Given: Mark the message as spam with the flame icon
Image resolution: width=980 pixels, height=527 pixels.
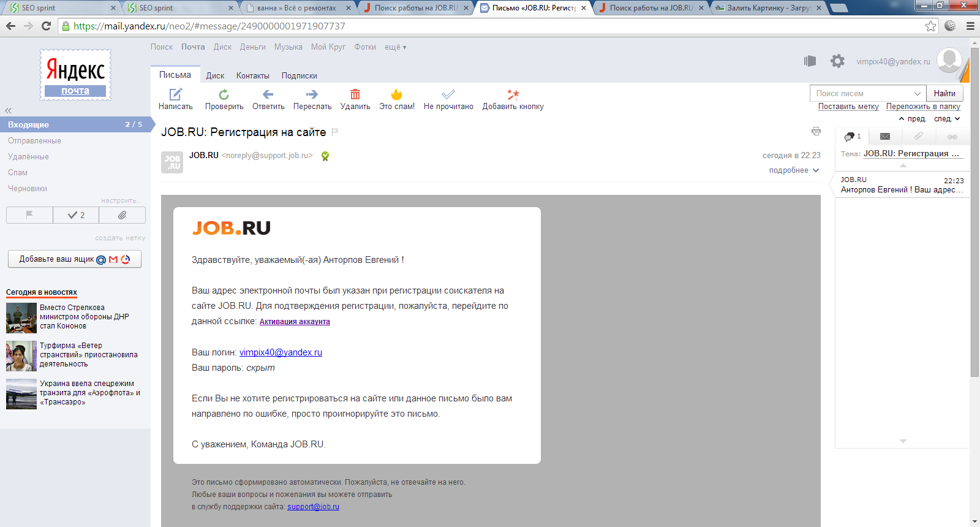Looking at the screenshot, I should 397,94.
